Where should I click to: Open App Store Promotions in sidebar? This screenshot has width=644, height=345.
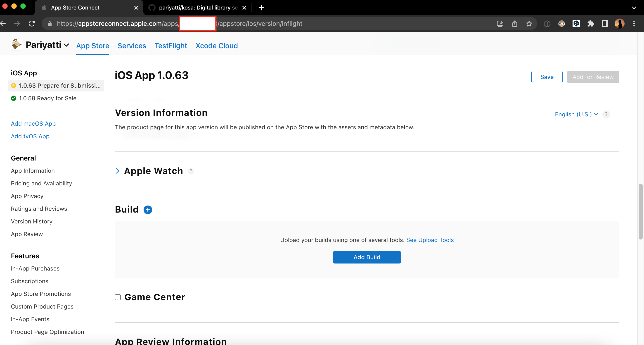coord(41,294)
